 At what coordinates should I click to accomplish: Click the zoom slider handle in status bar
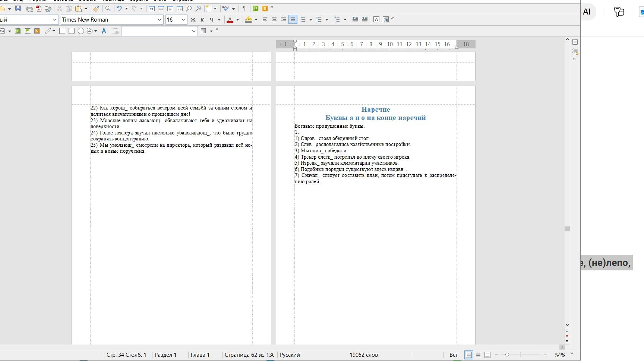pyautogui.click(x=507, y=355)
